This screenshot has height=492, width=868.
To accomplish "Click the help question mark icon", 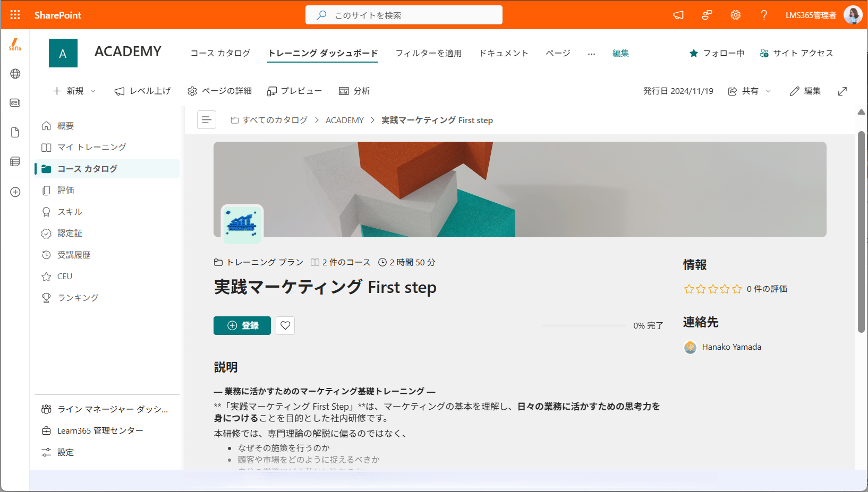I will pyautogui.click(x=763, y=15).
